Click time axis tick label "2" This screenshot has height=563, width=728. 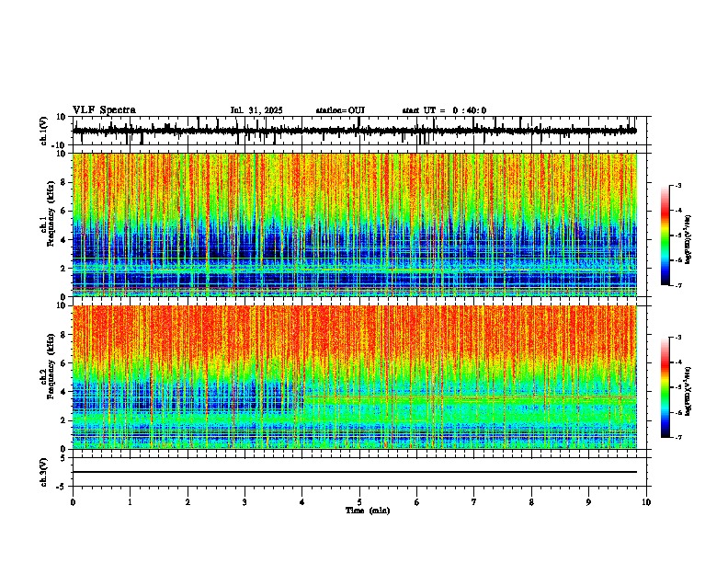(x=188, y=502)
